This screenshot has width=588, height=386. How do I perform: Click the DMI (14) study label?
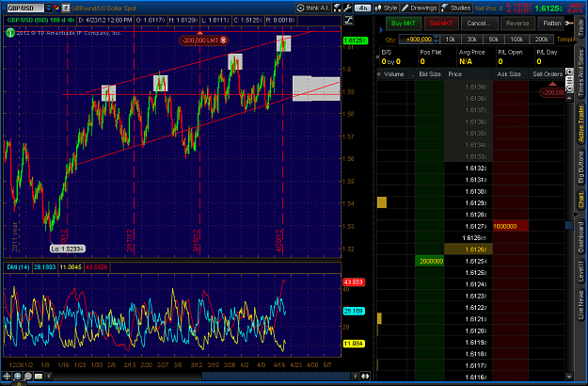point(18,267)
